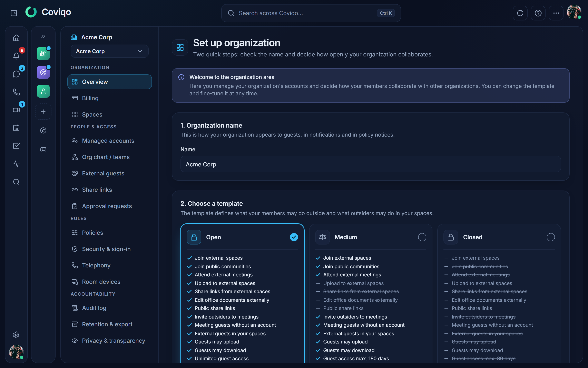
Task: Select the purple globe workspace icon
Action: click(x=43, y=72)
